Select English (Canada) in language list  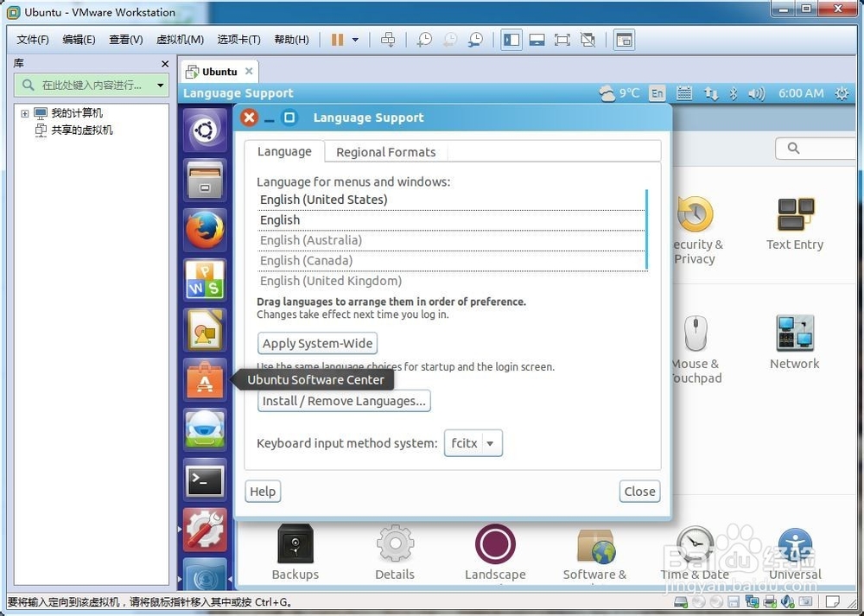(451, 261)
